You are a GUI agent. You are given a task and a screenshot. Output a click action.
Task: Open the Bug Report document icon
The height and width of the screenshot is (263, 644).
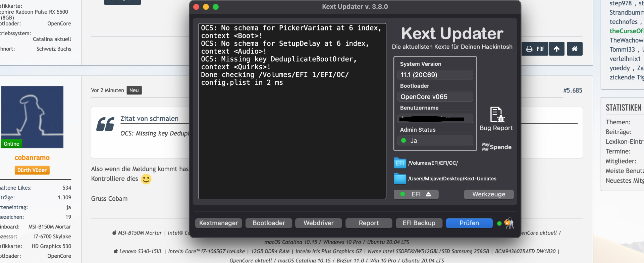point(497,115)
